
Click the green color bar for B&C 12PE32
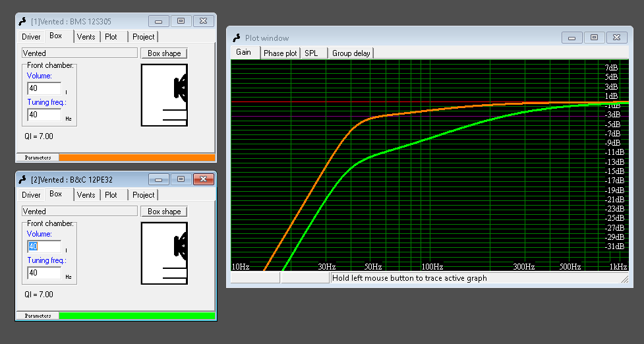click(136, 316)
